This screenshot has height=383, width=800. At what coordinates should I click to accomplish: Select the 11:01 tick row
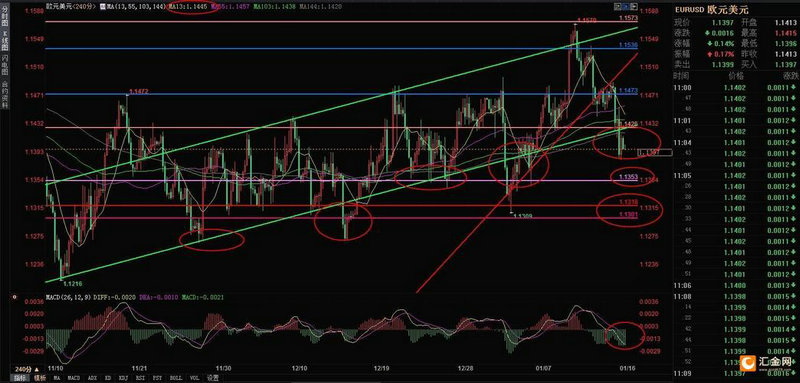[735, 121]
